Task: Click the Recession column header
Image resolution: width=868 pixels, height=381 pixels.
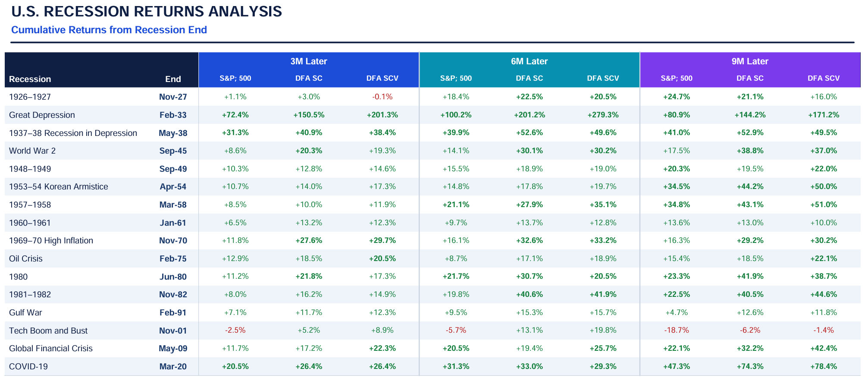Action: (30, 79)
